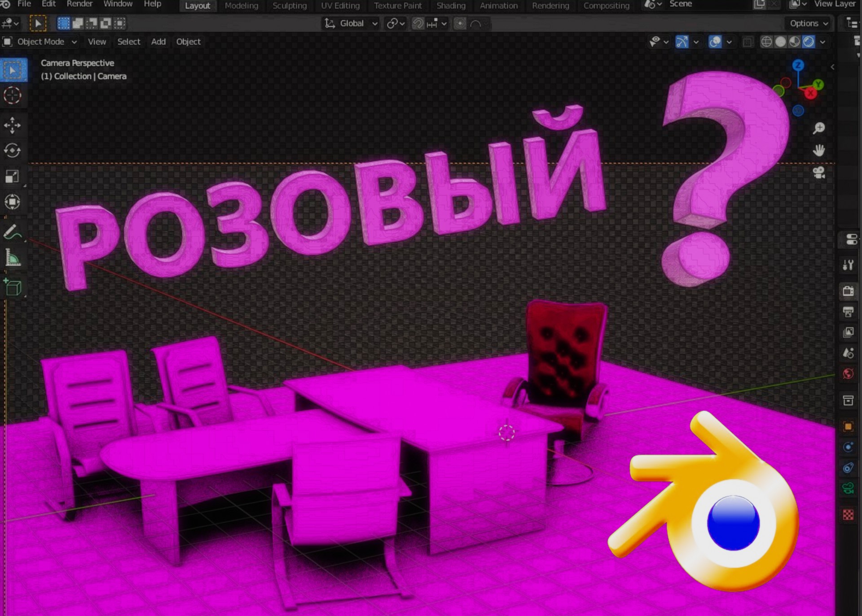The width and height of the screenshot is (862, 616).
Task: Switch to rendered viewport shading
Action: 809,42
